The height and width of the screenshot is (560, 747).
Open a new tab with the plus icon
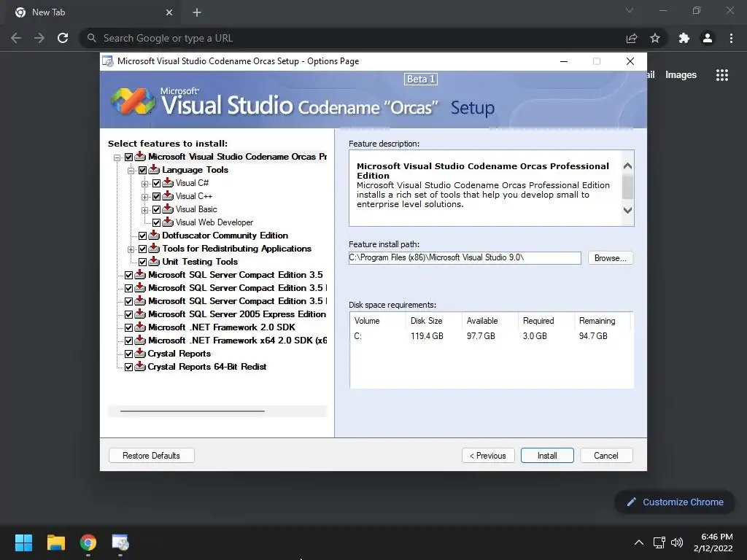pos(197,12)
